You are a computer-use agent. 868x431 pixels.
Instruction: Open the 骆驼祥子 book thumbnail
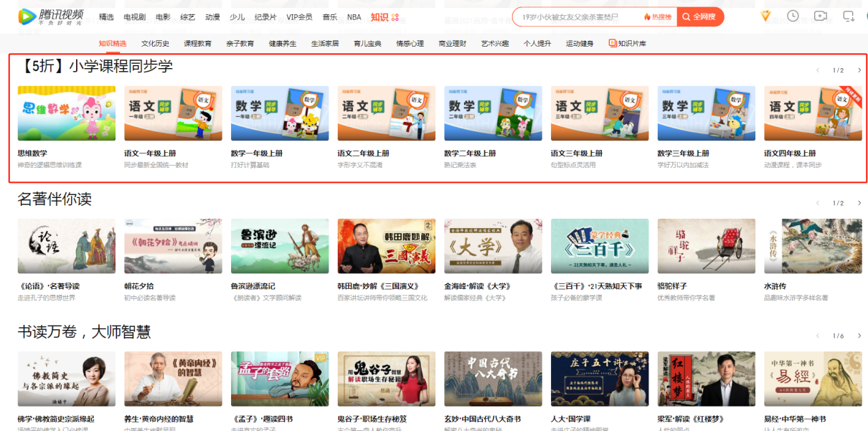pyautogui.click(x=706, y=246)
